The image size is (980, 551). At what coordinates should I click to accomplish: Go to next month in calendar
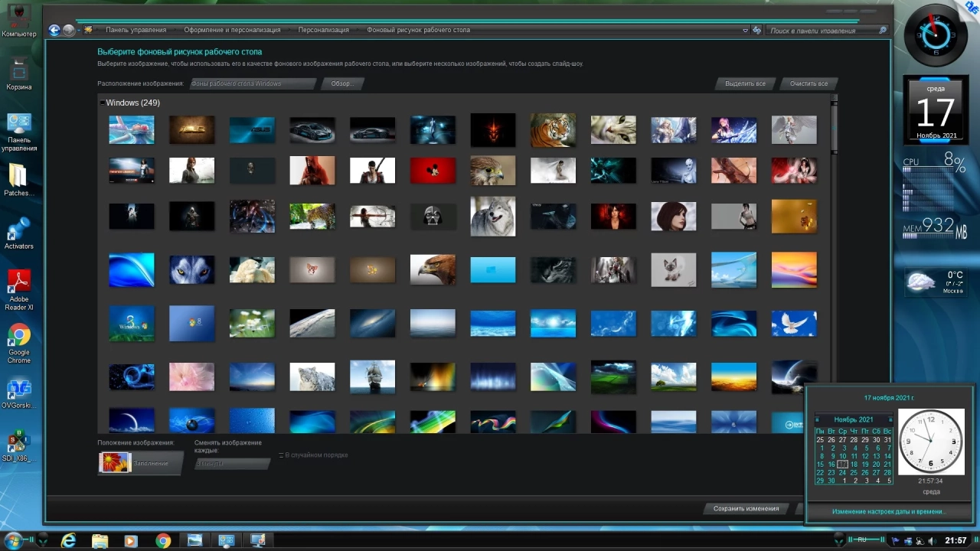(890, 419)
